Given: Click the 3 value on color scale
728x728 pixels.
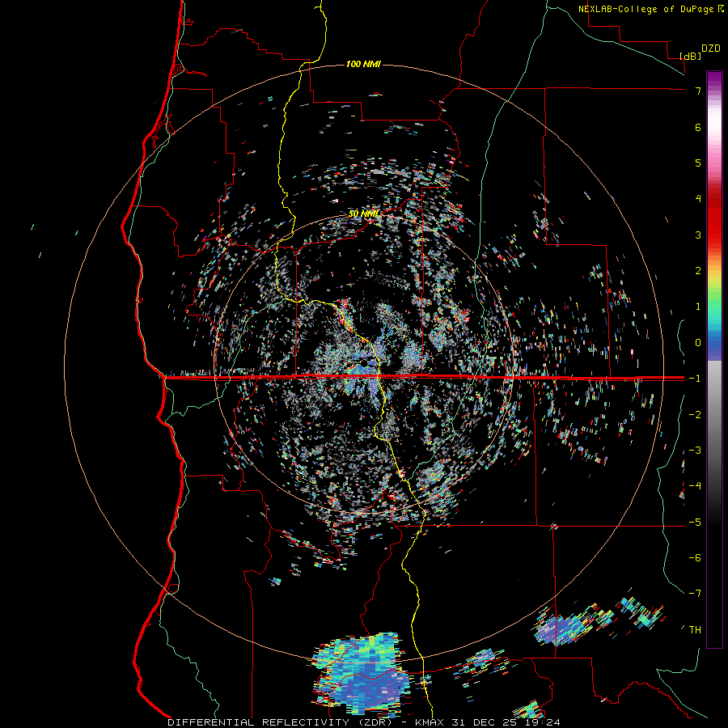Looking at the screenshot, I should 698,235.
